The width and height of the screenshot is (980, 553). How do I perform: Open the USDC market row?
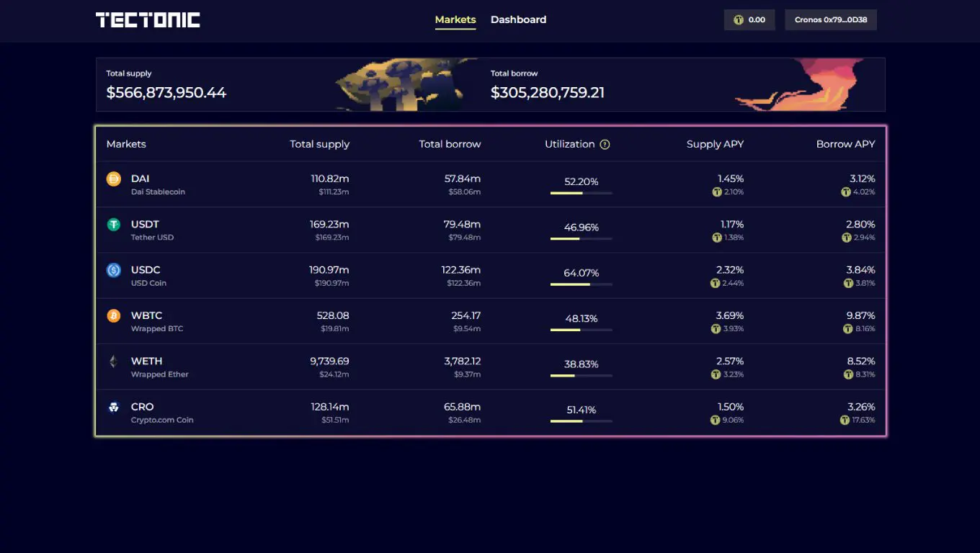pos(491,276)
